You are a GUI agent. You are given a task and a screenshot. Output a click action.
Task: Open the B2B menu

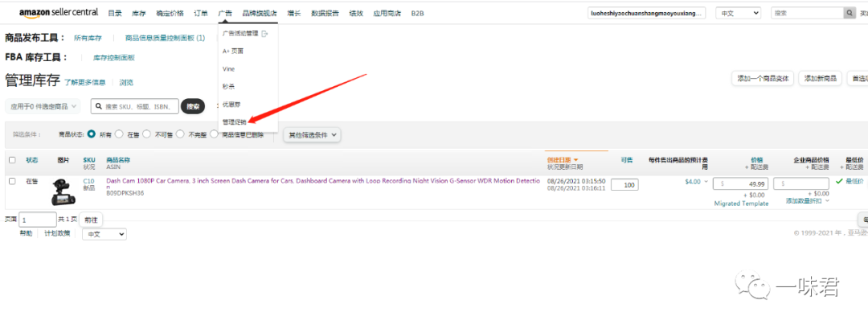coord(417,14)
